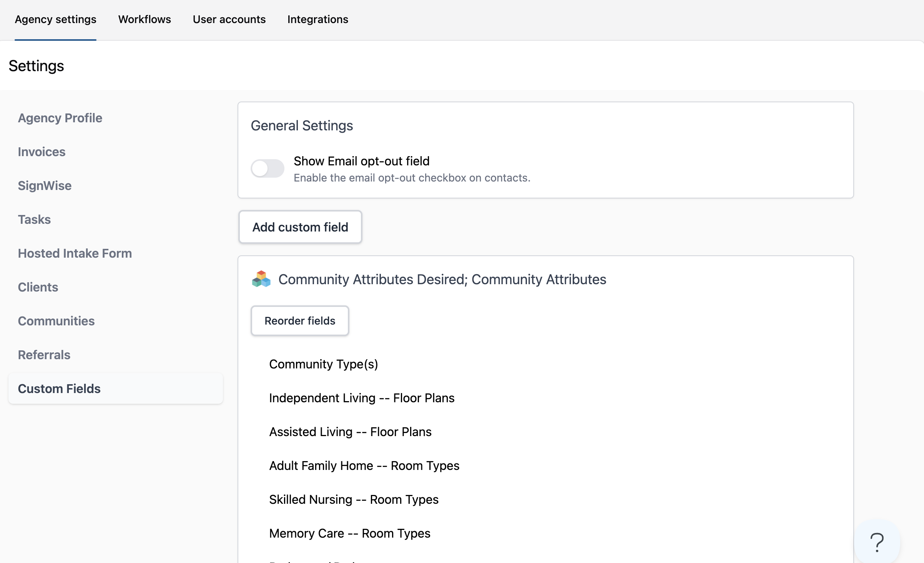Open the SignWise settings section
The height and width of the screenshot is (563, 924).
[45, 186]
